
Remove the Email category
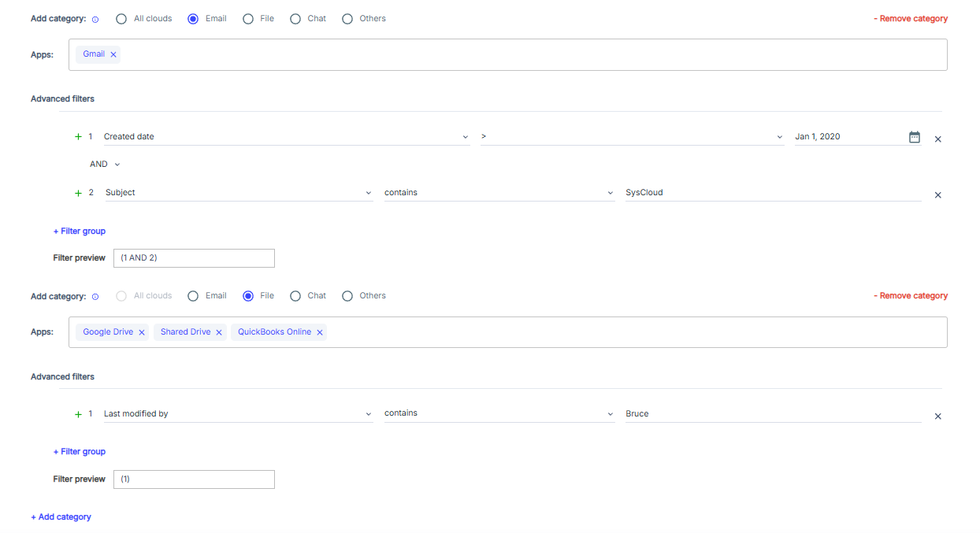pyautogui.click(x=911, y=19)
